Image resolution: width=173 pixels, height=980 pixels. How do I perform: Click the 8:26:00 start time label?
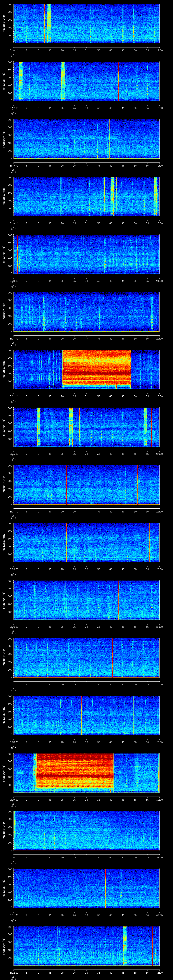pyautogui.click(x=14, y=627)
